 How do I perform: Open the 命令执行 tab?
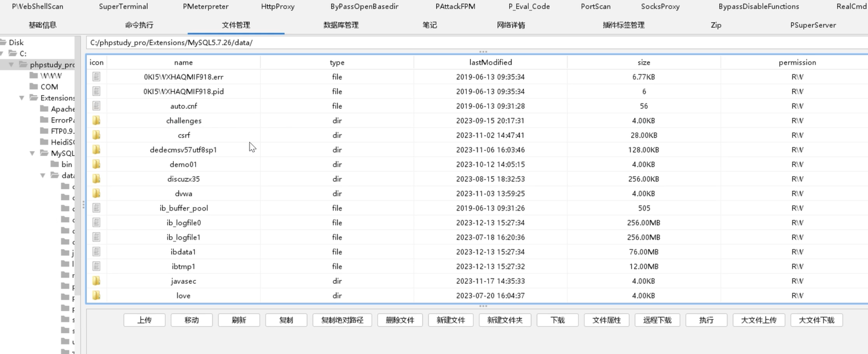[x=139, y=25]
